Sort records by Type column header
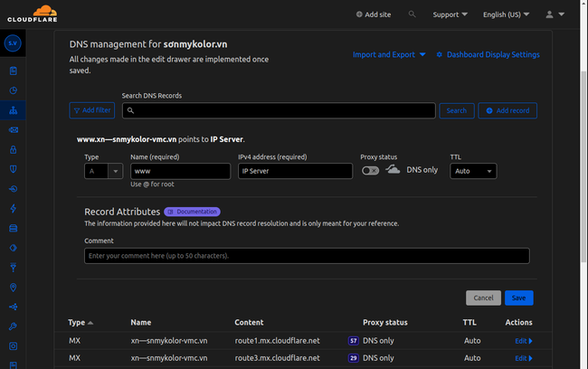588x369 pixels. coord(81,323)
